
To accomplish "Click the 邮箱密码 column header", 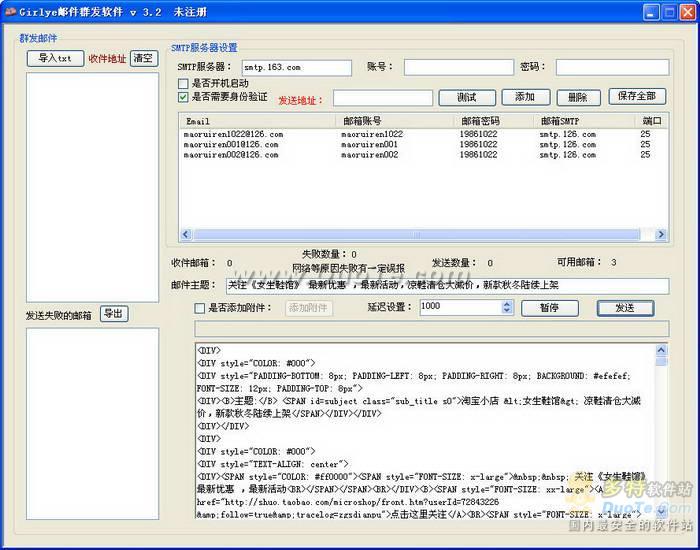I will pos(494,121).
